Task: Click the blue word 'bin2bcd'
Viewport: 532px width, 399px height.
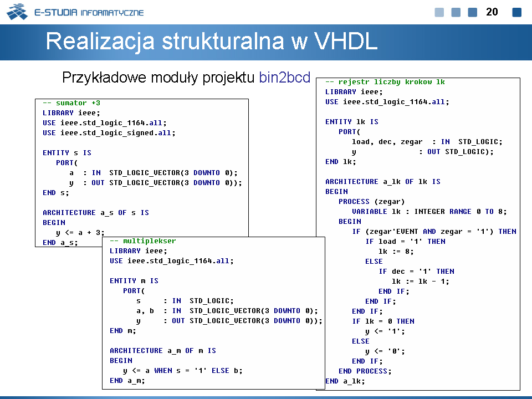Action: pyautogui.click(x=285, y=78)
